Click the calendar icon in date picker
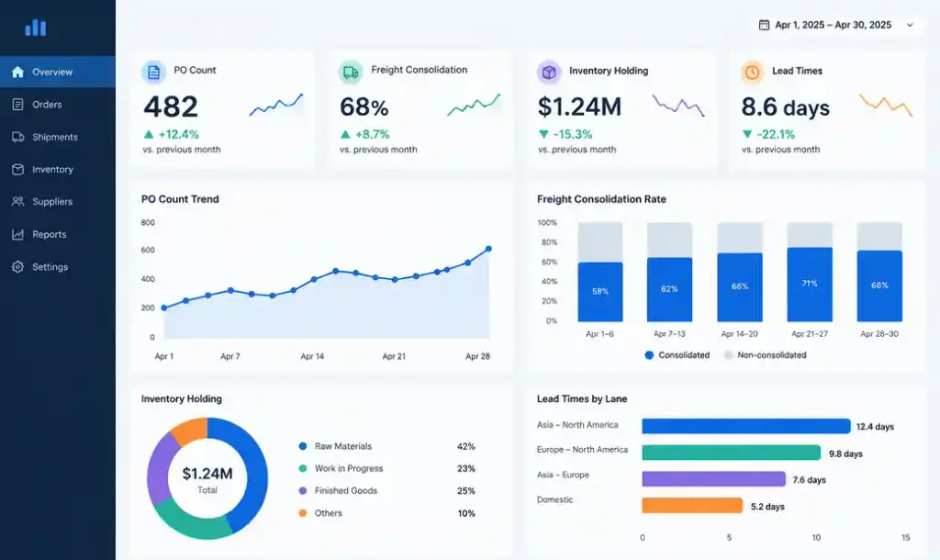The width and height of the screenshot is (940, 560). 764,25
